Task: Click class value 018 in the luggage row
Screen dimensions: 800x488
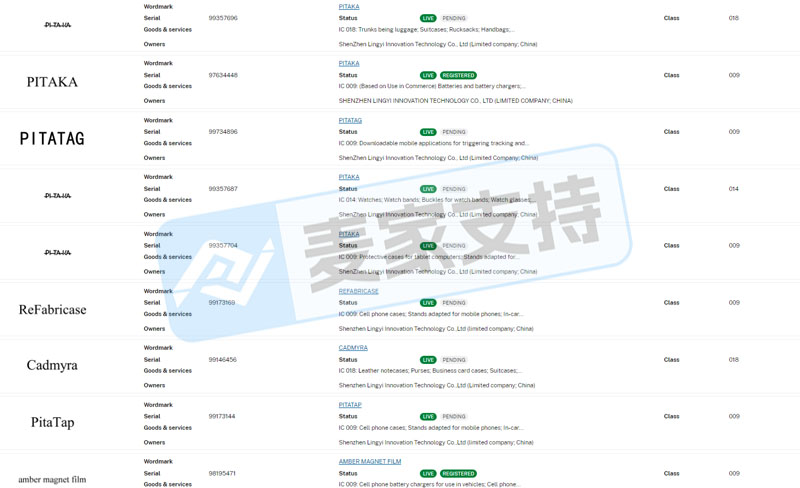Action: click(734, 18)
